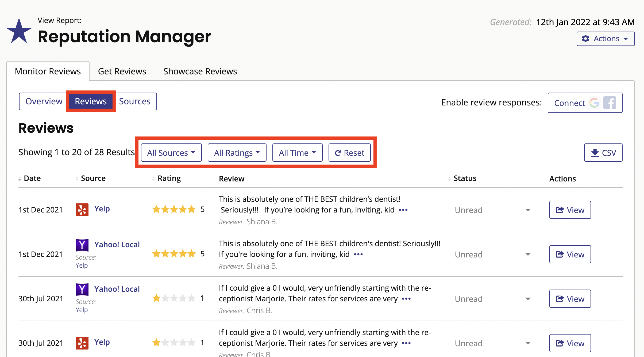This screenshot has width=644, height=357.
Task: Click the download icon beside CSV
Action: (595, 153)
